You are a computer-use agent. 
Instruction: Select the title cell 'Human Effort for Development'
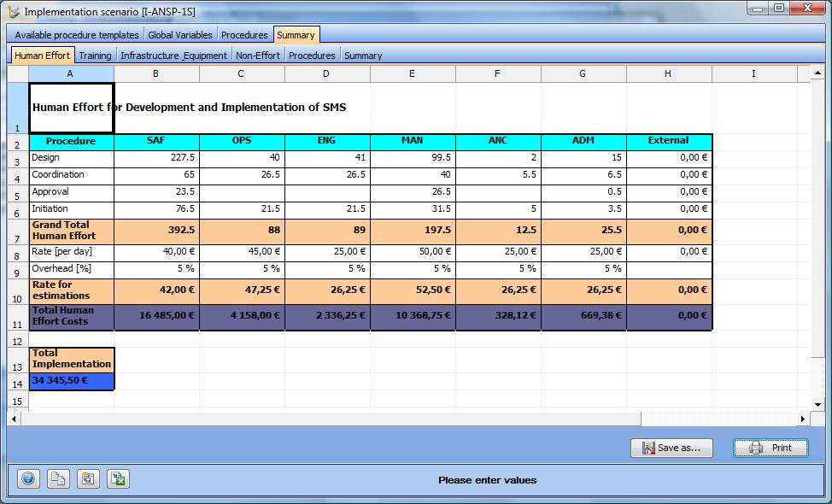point(71,107)
